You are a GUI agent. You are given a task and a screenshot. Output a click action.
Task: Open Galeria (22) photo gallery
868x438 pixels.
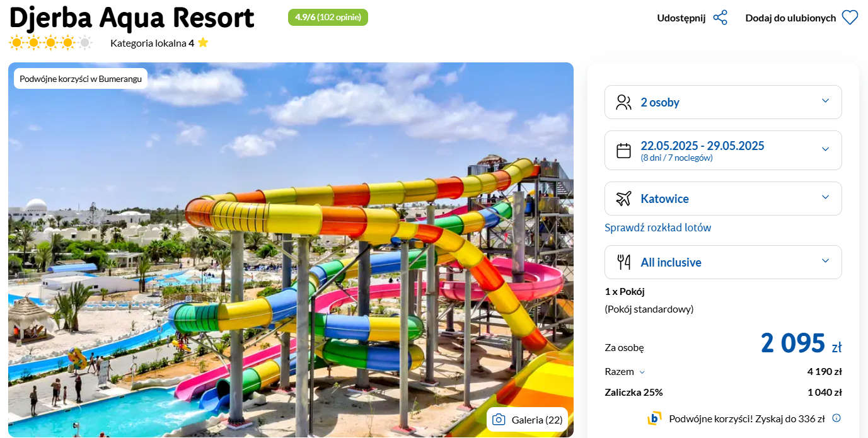coord(527,420)
